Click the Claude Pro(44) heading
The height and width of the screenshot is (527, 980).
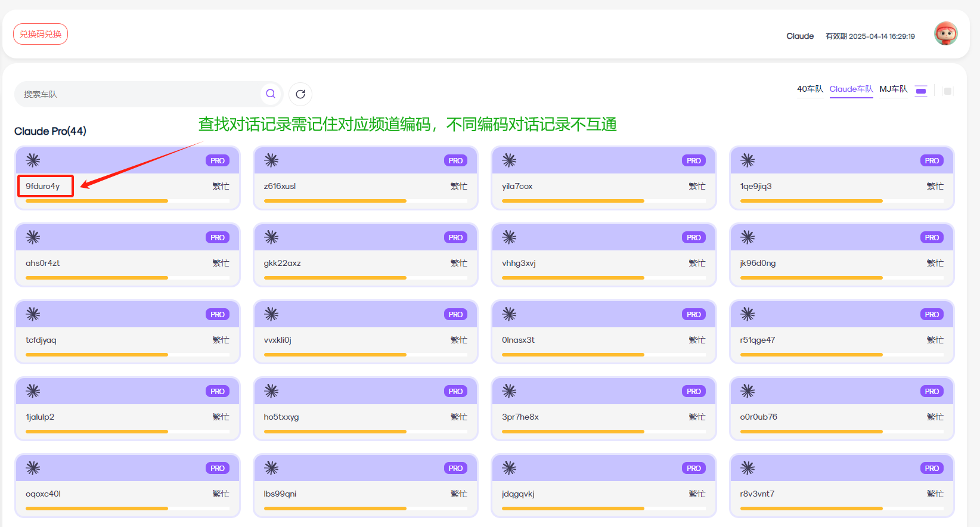coord(50,131)
